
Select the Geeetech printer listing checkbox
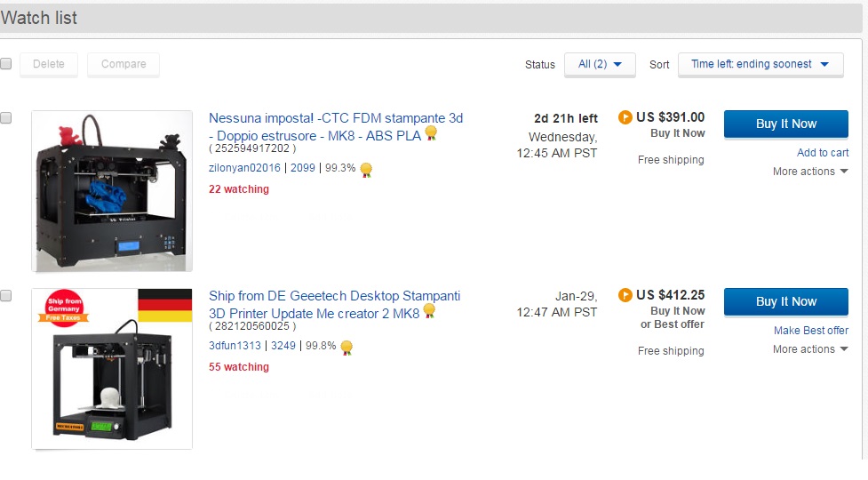tap(5, 295)
